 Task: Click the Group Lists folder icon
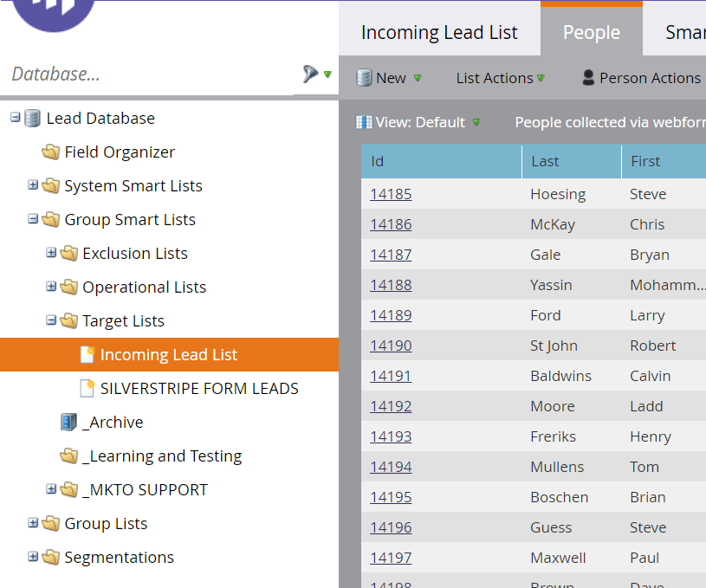(50, 523)
